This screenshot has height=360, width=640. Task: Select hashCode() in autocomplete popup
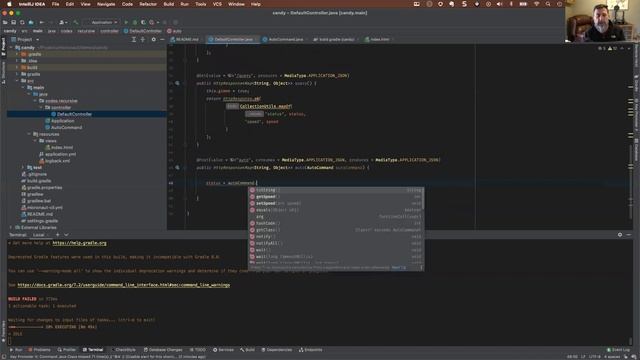coord(336,223)
